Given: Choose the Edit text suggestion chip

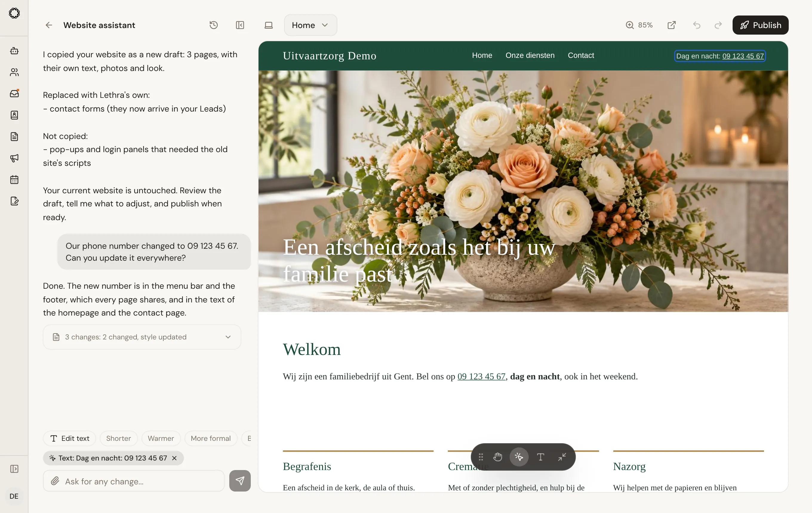Looking at the screenshot, I should click(x=70, y=438).
